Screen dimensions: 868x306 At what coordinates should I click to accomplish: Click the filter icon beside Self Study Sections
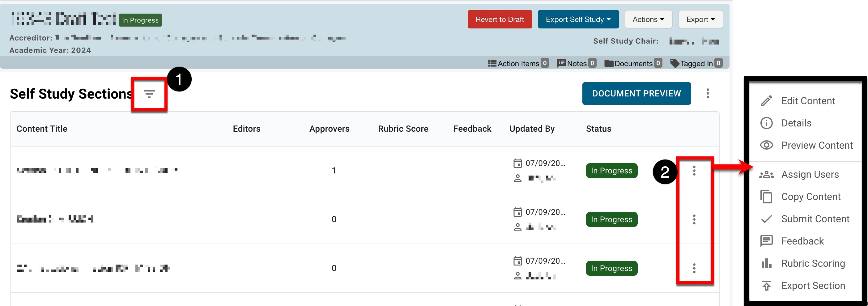click(149, 94)
